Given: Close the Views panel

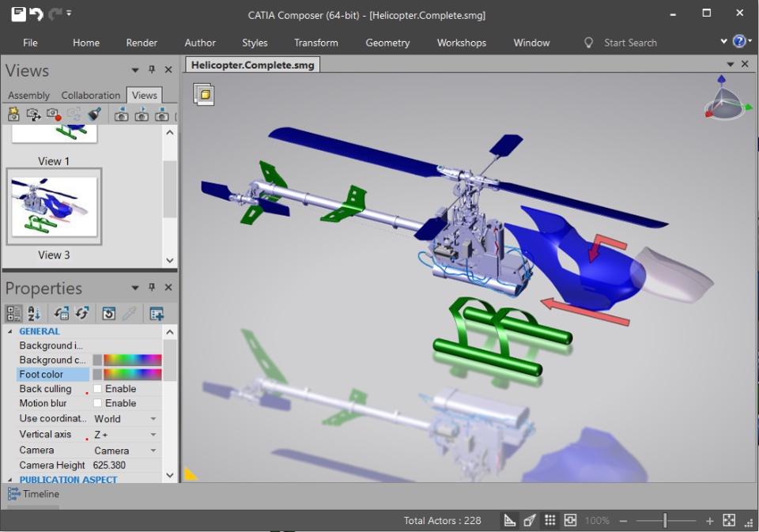Looking at the screenshot, I should tap(168, 70).
